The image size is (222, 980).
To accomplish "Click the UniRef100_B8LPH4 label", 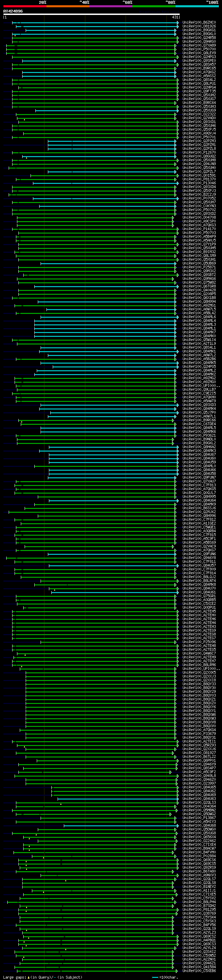I will tap(199, 902).
